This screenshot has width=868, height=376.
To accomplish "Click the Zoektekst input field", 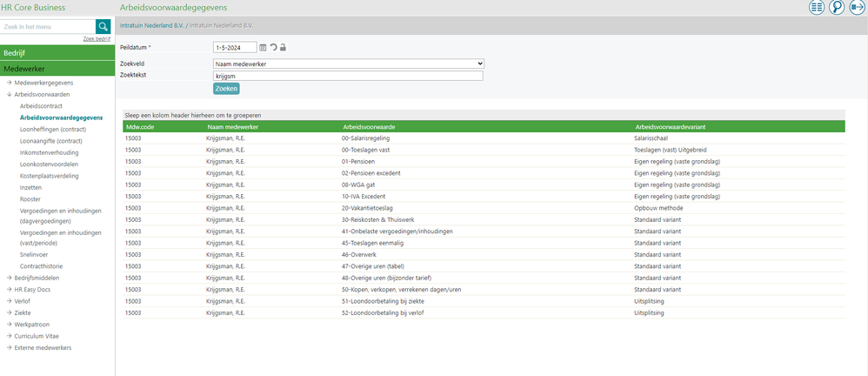I will pyautogui.click(x=348, y=76).
